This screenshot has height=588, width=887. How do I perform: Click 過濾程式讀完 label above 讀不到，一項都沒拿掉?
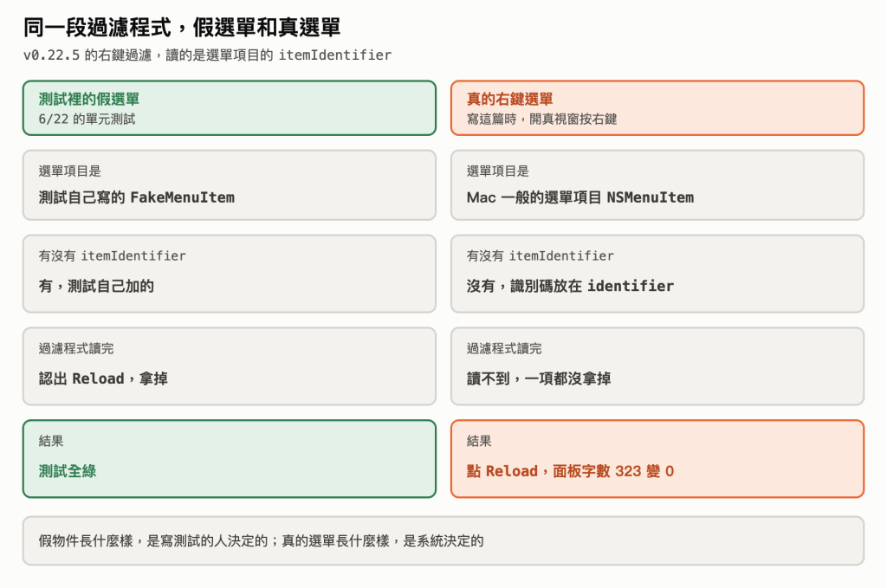504,348
